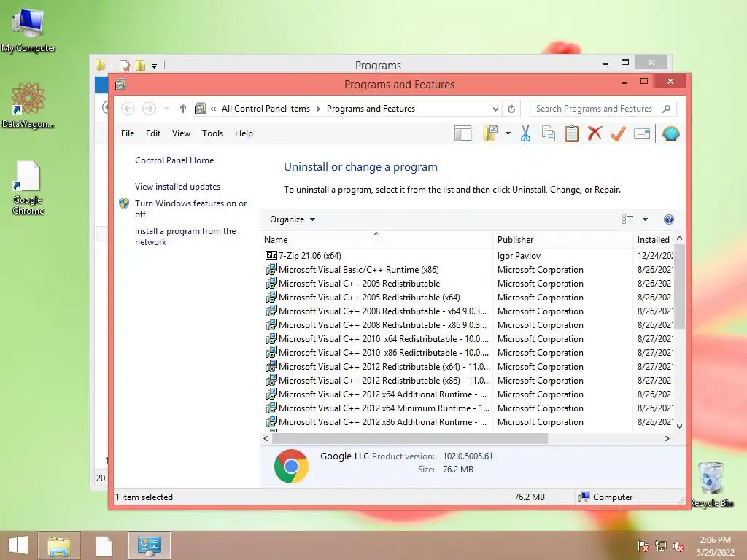Viewport: 747px width, 560px height.
Task: Click the red X Delete icon
Action: (595, 134)
